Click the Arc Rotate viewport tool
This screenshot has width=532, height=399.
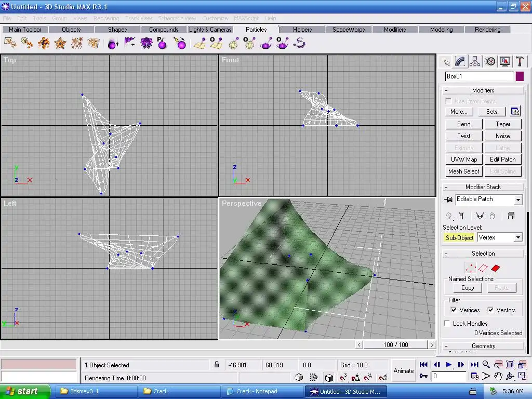point(510,376)
